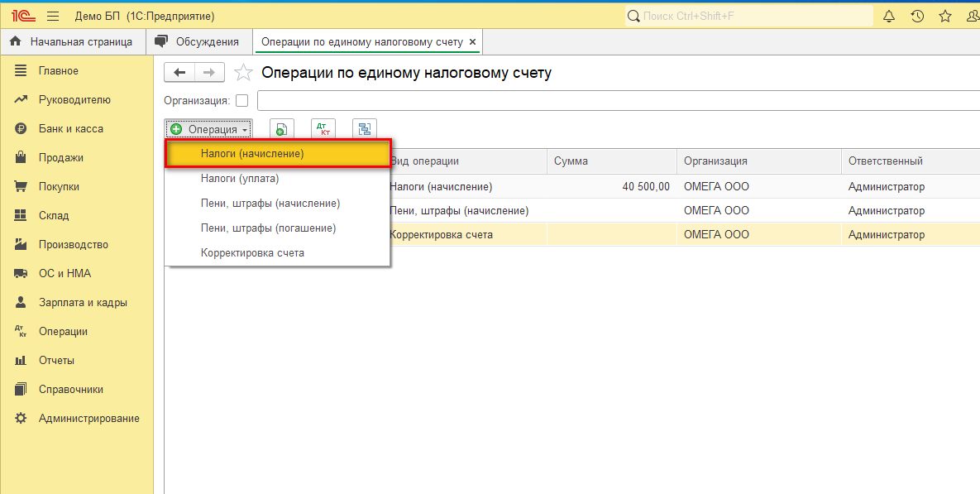This screenshot has width=980, height=494.
Task: Switch to Обсуждения tab
Action: click(198, 42)
